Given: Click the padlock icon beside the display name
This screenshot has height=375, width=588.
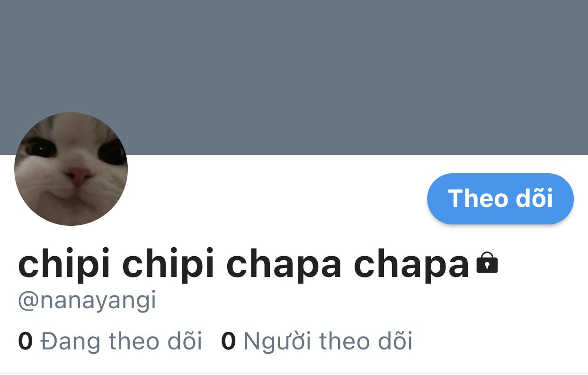Looking at the screenshot, I should 487,263.
